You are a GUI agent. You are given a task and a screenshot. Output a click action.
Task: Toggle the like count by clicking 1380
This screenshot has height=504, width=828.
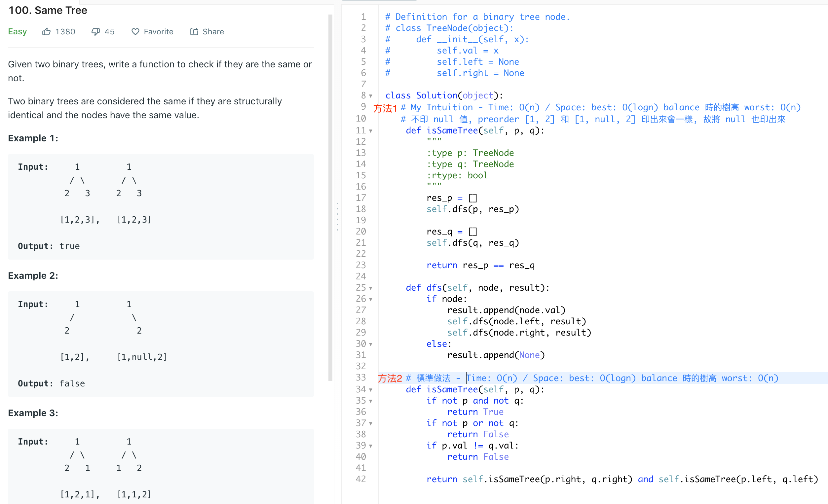(65, 31)
